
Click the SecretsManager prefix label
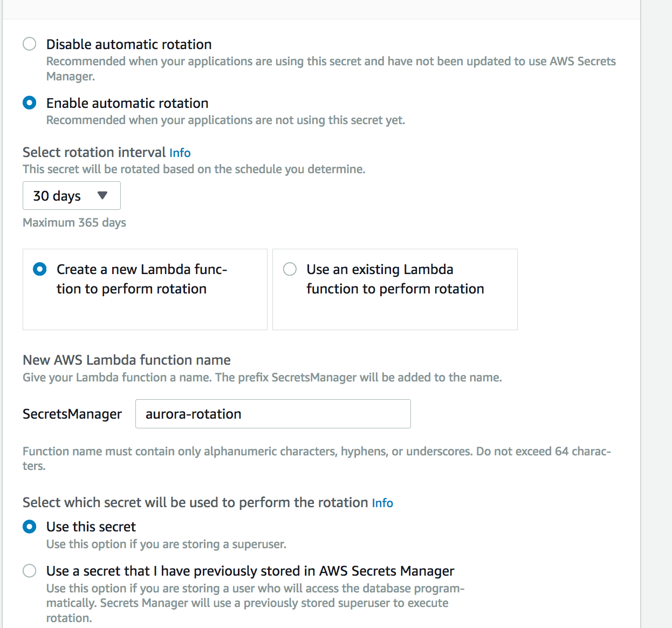tap(72, 414)
